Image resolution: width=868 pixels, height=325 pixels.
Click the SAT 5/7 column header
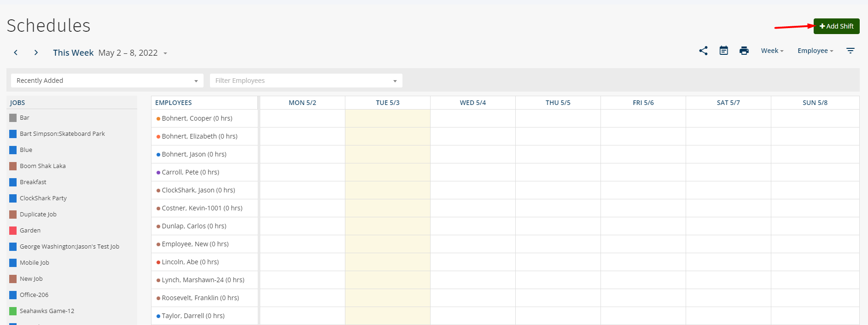click(x=728, y=103)
